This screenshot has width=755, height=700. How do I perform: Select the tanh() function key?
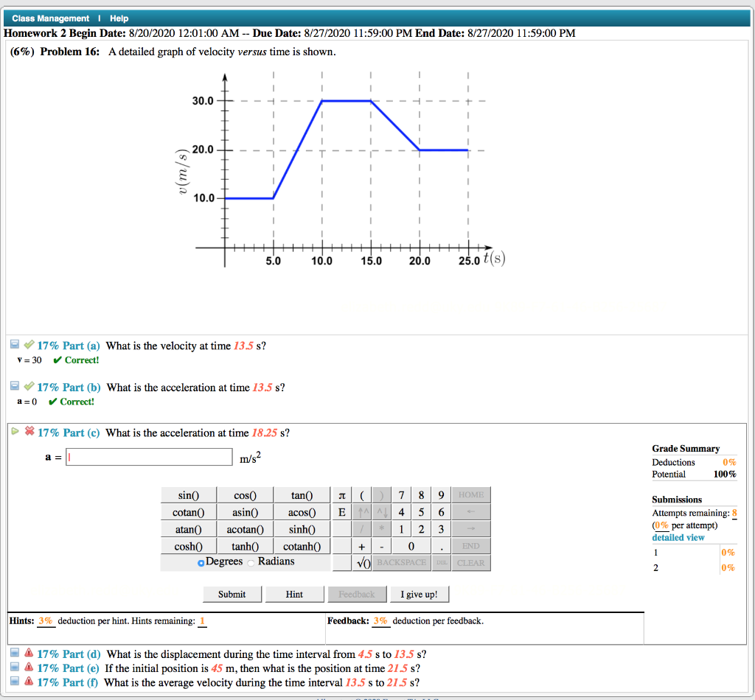[x=246, y=546]
